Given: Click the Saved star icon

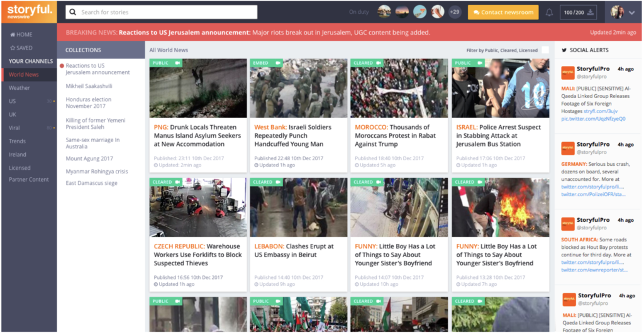Looking at the screenshot, I should pyautogui.click(x=13, y=48).
